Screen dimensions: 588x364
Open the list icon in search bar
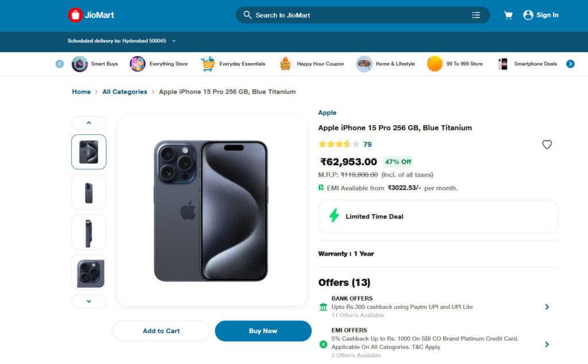(476, 16)
